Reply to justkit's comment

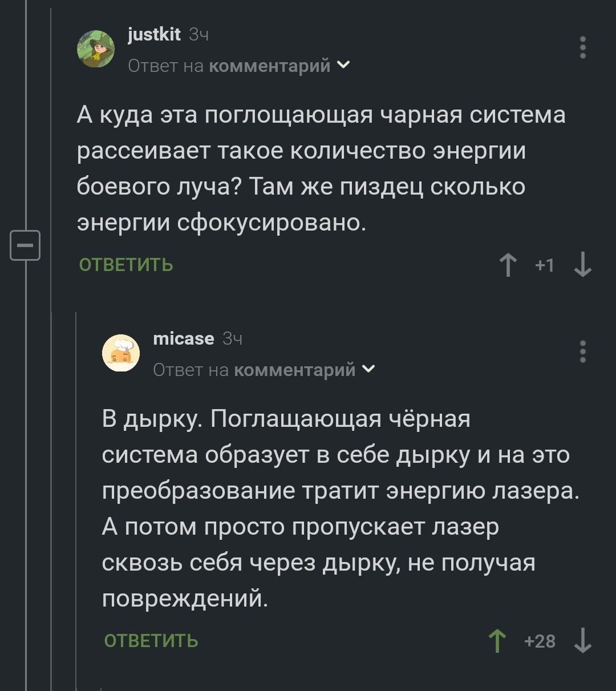click(x=126, y=265)
